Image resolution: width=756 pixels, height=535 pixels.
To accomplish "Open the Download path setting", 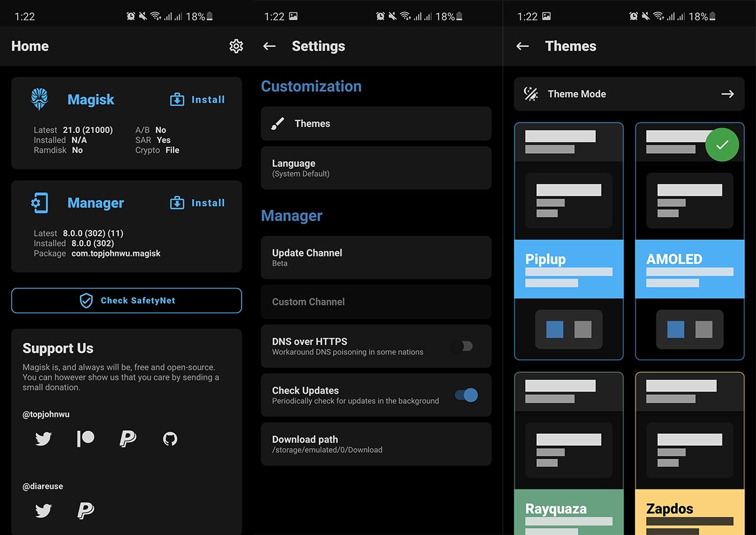I will 376,444.
